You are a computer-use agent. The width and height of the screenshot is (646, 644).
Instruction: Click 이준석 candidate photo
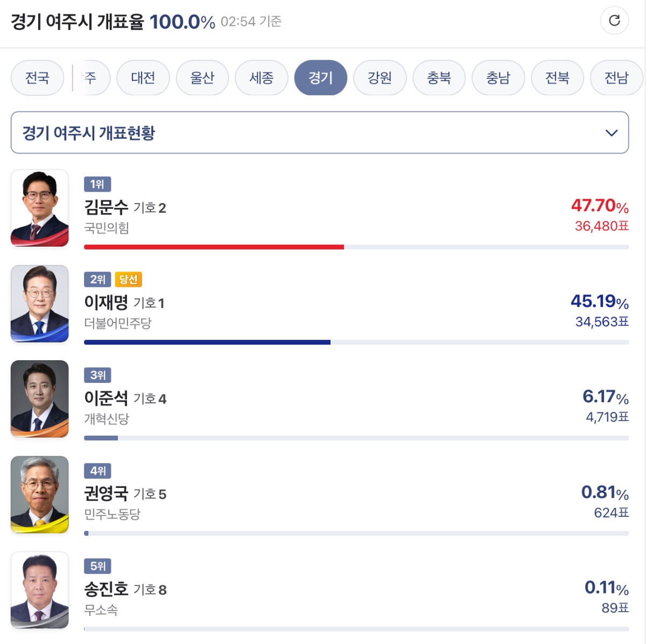click(40, 399)
